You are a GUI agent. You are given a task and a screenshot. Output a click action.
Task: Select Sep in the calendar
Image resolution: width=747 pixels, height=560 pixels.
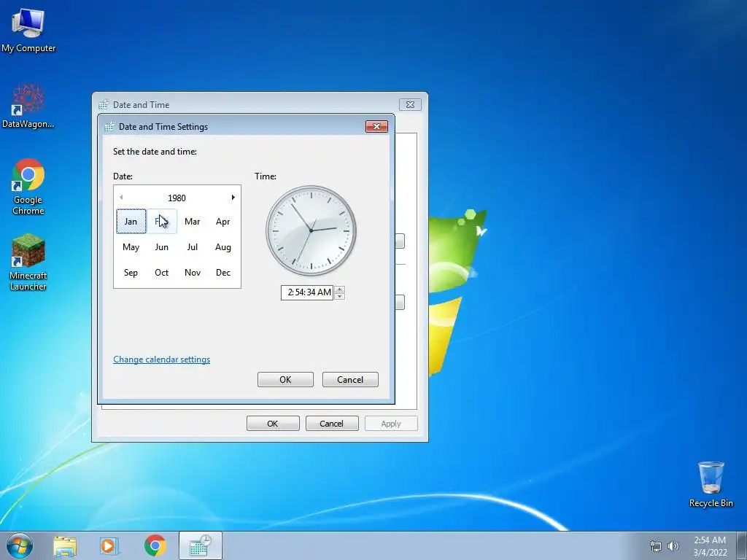tap(131, 273)
